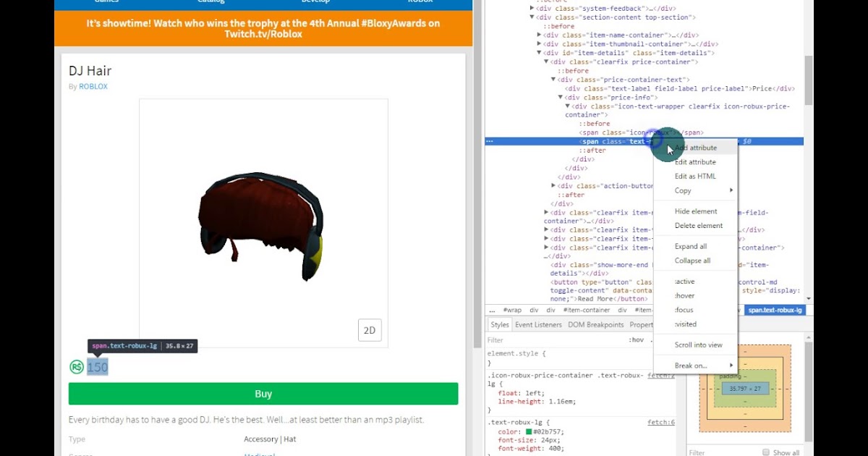Collapse the icon-text-wrapper div node
The width and height of the screenshot is (868, 456).
coord(568,106)
